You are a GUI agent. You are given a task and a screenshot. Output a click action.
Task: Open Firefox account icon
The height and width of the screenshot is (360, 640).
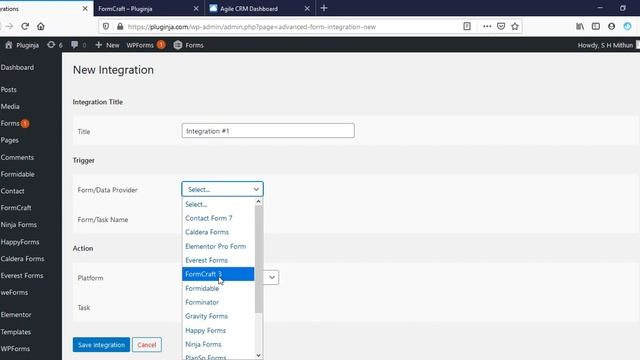click(x=611, y=26)
